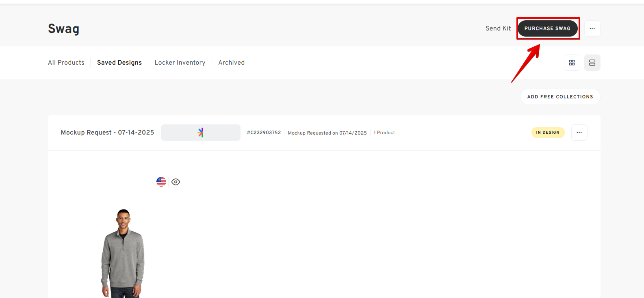Image resolution: width=644 pixels, height=298 pixels.
Task: Click the order number #C232903752
Action: [264, 133]
